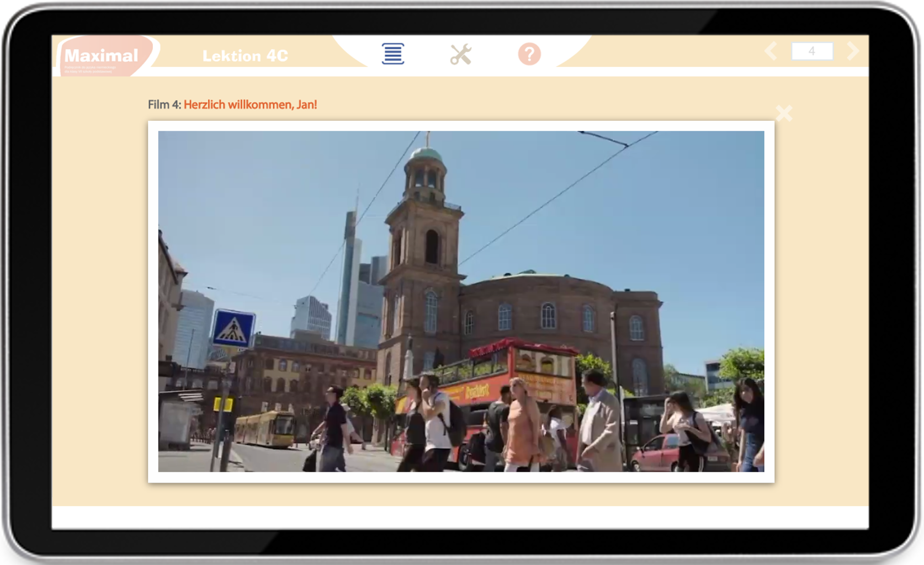Click the white bar below the film panel
Viewport: 924px width, 565px height.
click(x=460, y=518)
